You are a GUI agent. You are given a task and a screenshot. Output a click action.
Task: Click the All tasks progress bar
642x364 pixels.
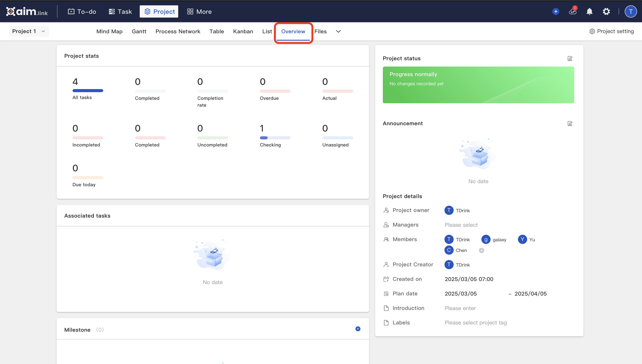tap(88, 90)
